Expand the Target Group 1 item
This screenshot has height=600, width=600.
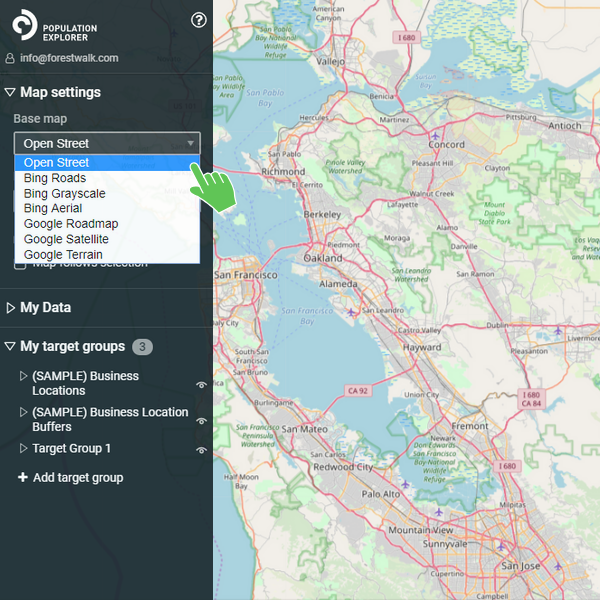point(23,448)
